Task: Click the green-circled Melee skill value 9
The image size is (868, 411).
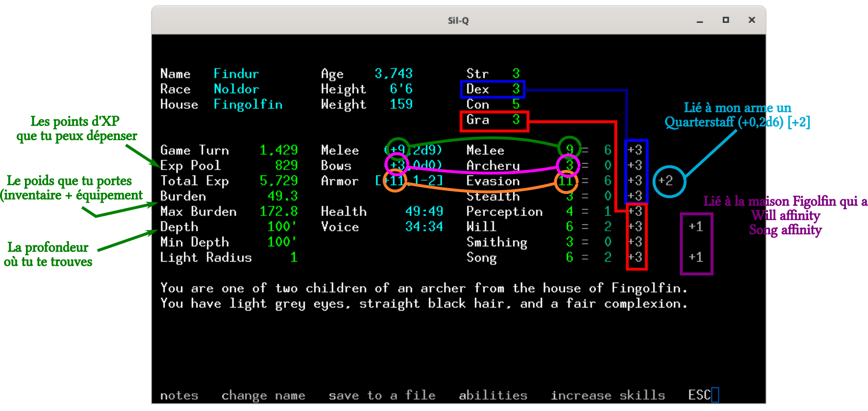Action: point(569,149)
